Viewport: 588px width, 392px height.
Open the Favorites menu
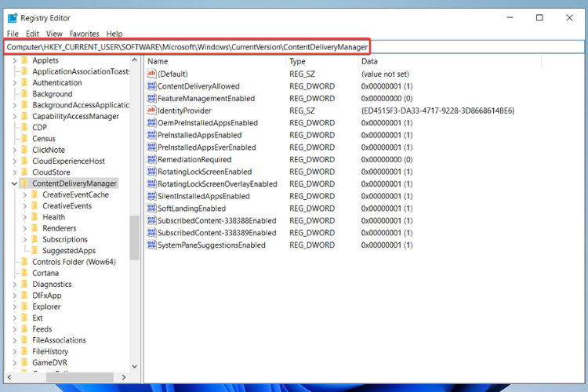84,34
